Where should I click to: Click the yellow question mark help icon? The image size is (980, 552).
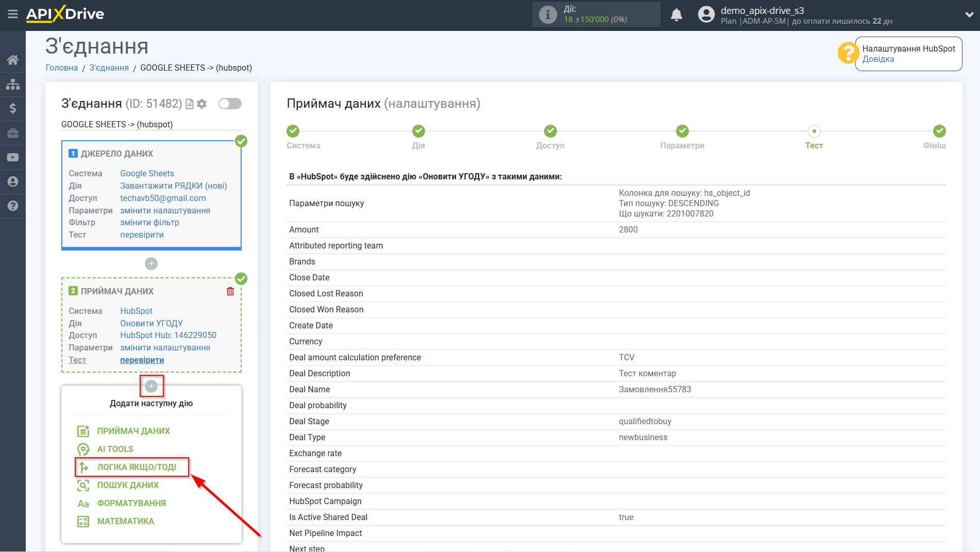tap(848, 53)
